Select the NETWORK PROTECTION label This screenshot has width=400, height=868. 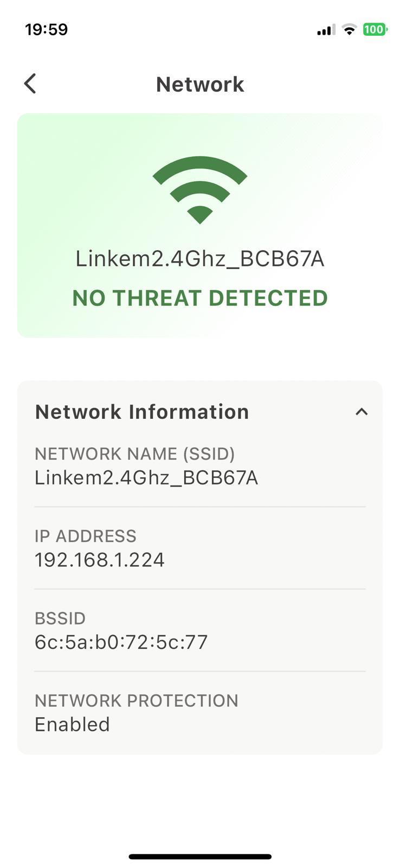(136, 700)
